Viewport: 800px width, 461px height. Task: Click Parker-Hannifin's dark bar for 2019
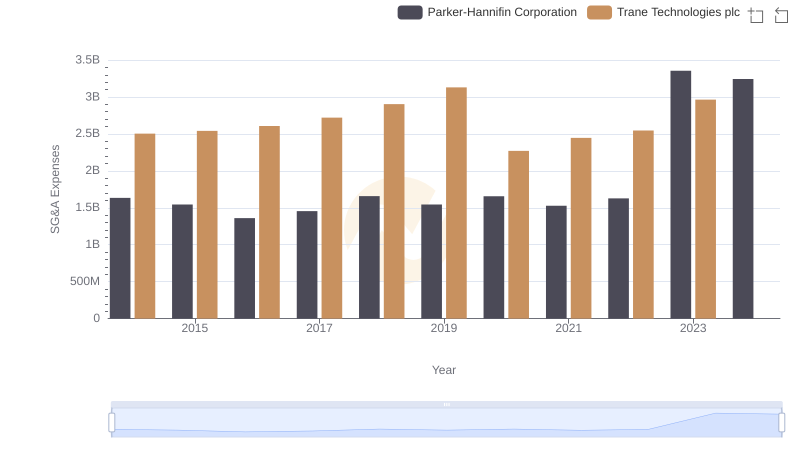[432, 262]
